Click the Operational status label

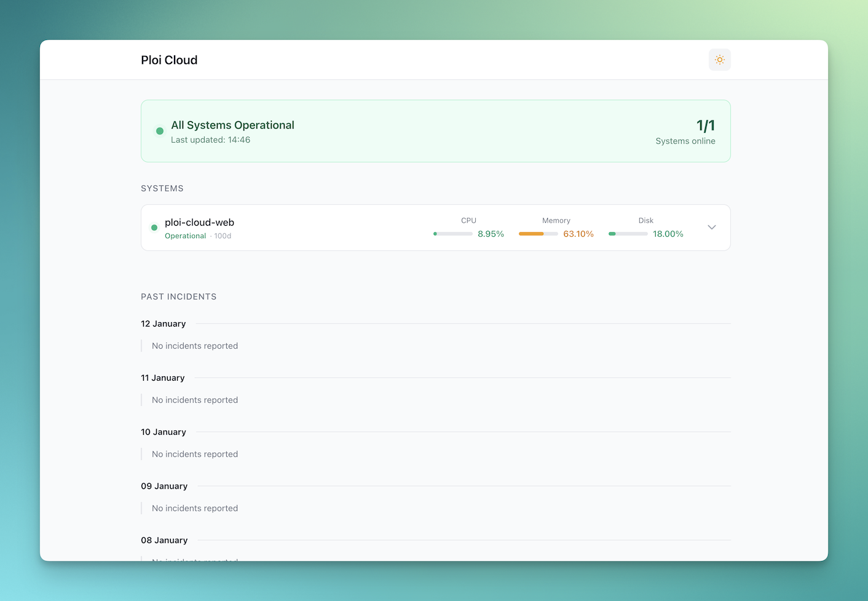(x=185, y=236)
